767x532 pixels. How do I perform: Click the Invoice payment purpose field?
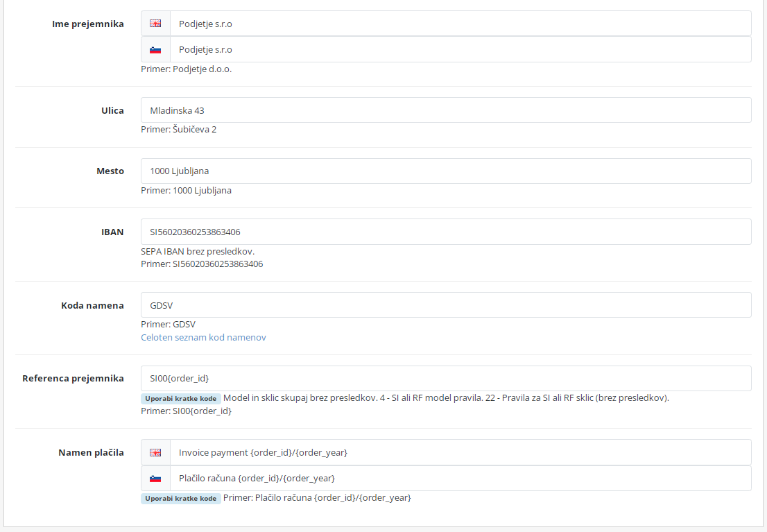(x=460, y=452)
